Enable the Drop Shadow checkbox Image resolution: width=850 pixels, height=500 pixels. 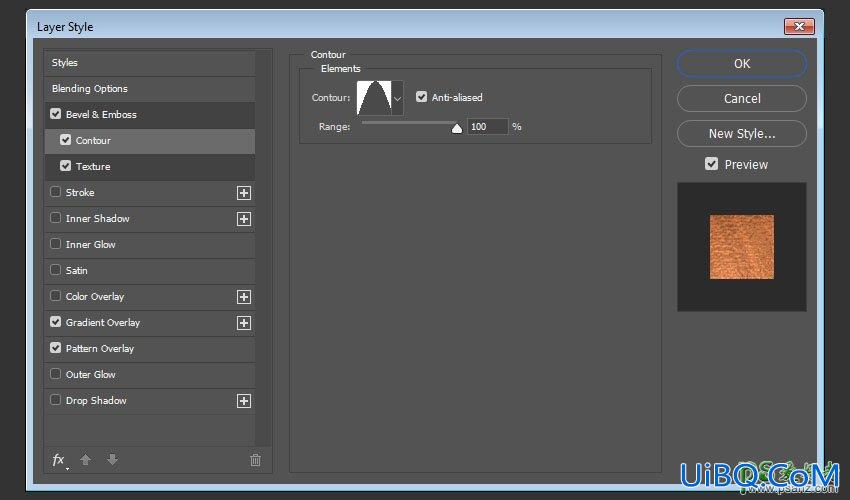(x=55, y=400)
